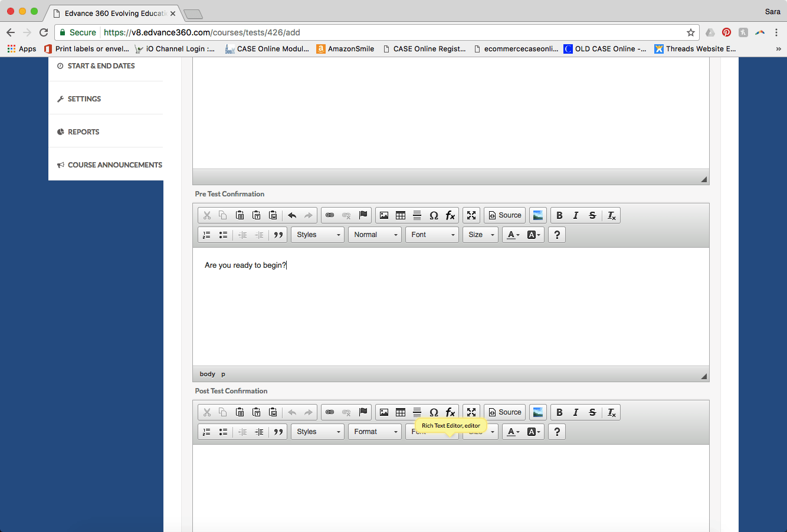The height and width of the screenshot is (532, 787).
Task: Insert a table in Pre Test Confirmation editor
Action: (401, 215)
